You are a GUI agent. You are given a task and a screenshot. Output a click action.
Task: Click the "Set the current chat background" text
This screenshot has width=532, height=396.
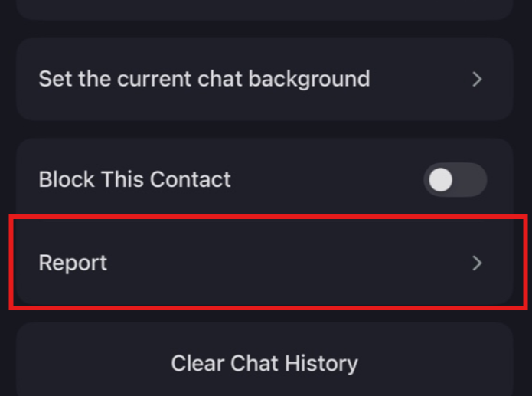tap(204, 79)
